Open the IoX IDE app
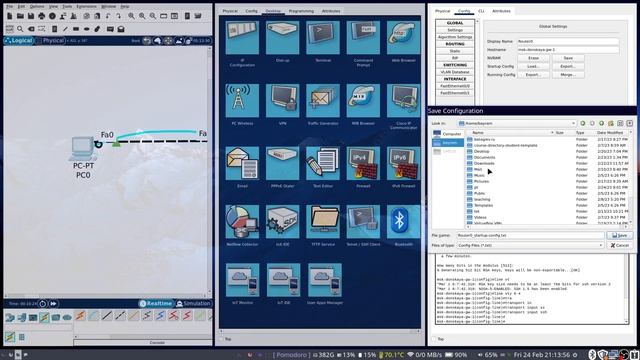The height and width of the screenshot is (360, 640). tap(282, 222)
